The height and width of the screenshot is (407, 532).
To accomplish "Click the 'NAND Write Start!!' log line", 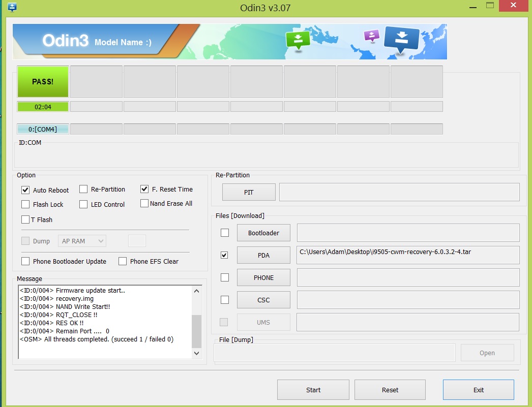I will (x=65, y=307).
